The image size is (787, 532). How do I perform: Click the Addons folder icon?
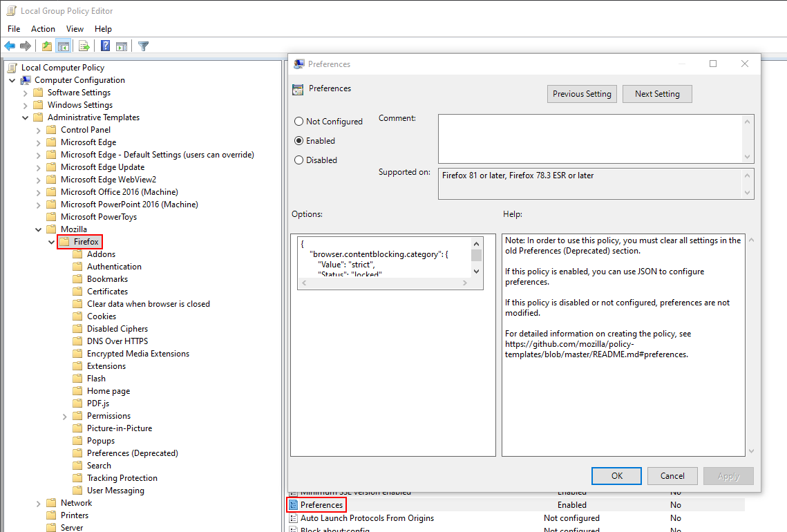click(x=77, y=254)
